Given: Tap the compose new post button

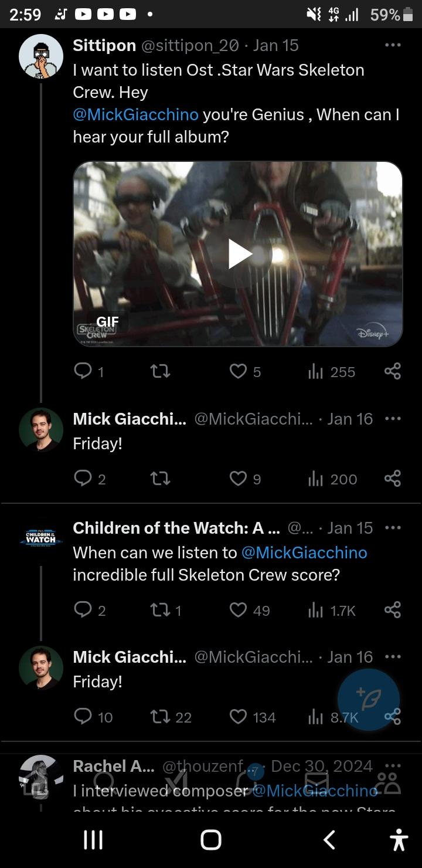Looking at the screenshot, I should tap(369, 699).
